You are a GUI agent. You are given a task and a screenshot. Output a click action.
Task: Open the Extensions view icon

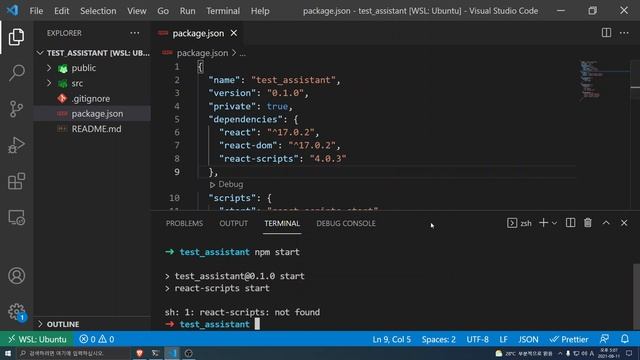pos(16,181)
